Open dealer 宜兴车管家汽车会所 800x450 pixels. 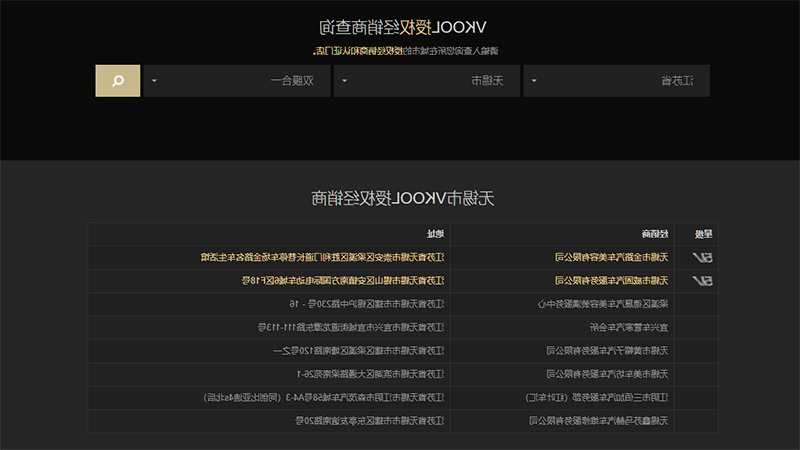pos(629,328)
